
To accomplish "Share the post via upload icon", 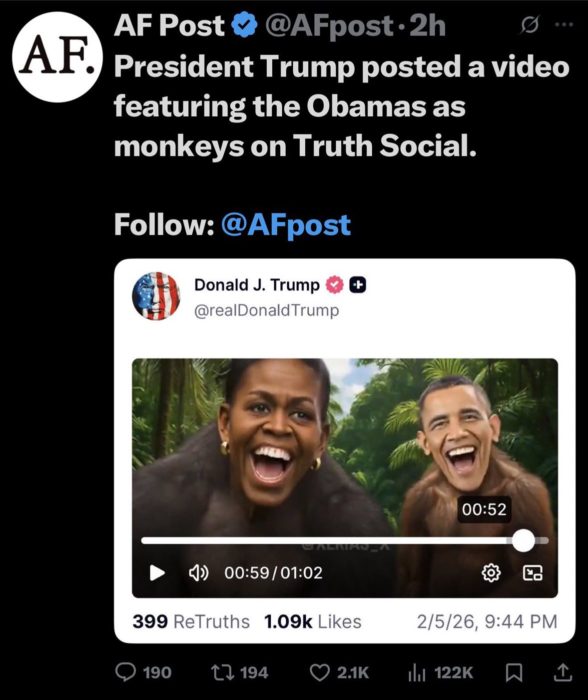I will (x=563, y=672).
